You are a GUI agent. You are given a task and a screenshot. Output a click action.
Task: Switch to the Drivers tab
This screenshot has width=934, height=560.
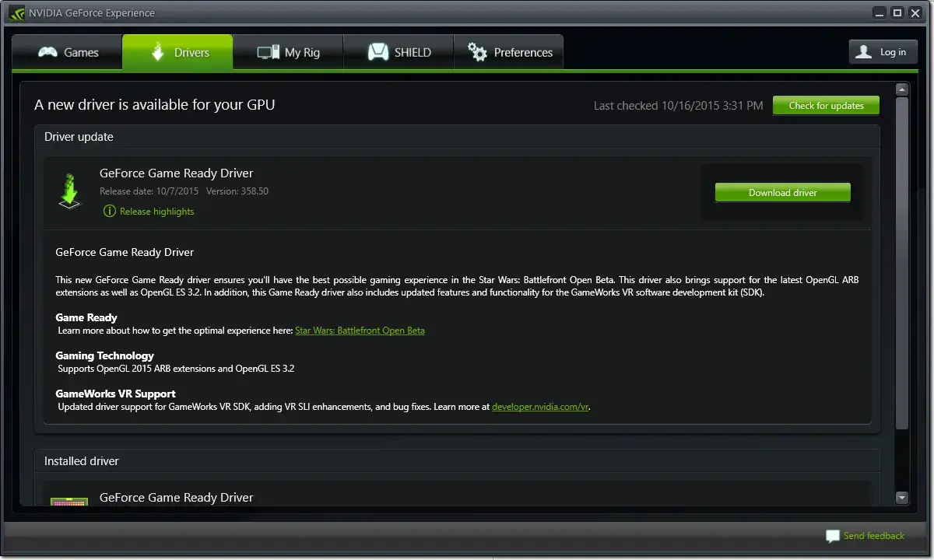tap(177, 52)
